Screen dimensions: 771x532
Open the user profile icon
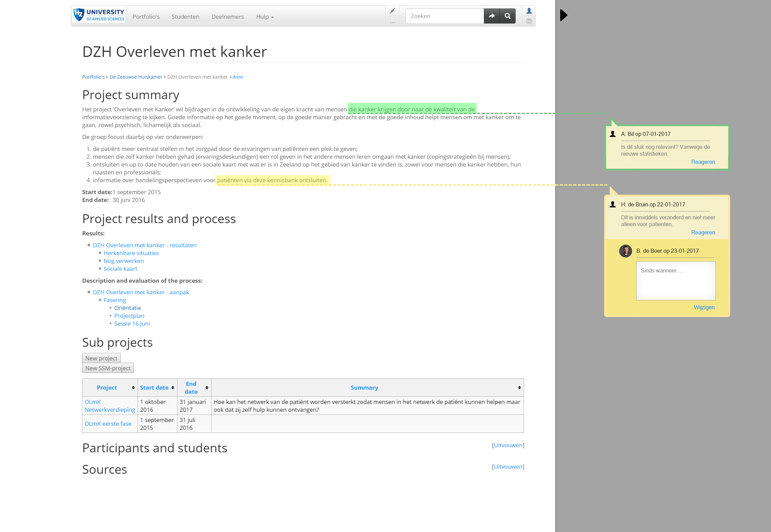coord(529,11)
